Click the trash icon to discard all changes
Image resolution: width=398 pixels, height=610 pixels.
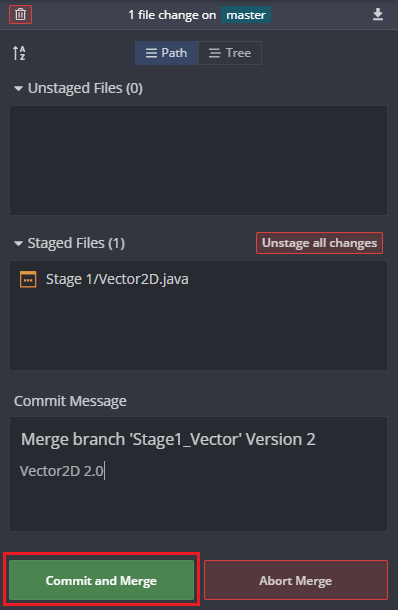20,15
